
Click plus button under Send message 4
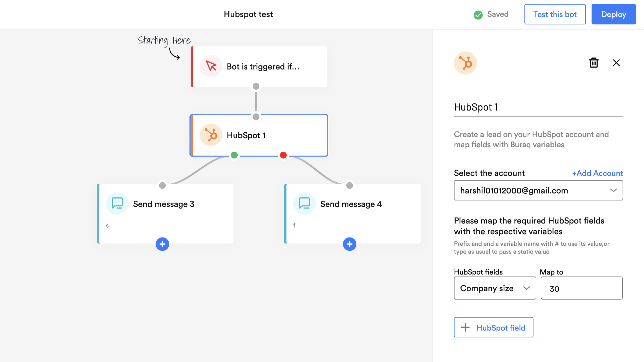click(349, 244)
